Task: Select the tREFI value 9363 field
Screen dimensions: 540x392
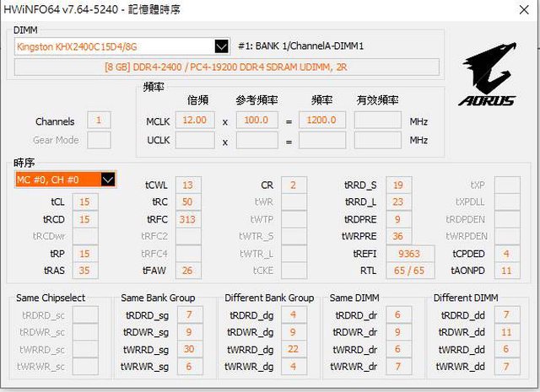Action: click(409, 254)
